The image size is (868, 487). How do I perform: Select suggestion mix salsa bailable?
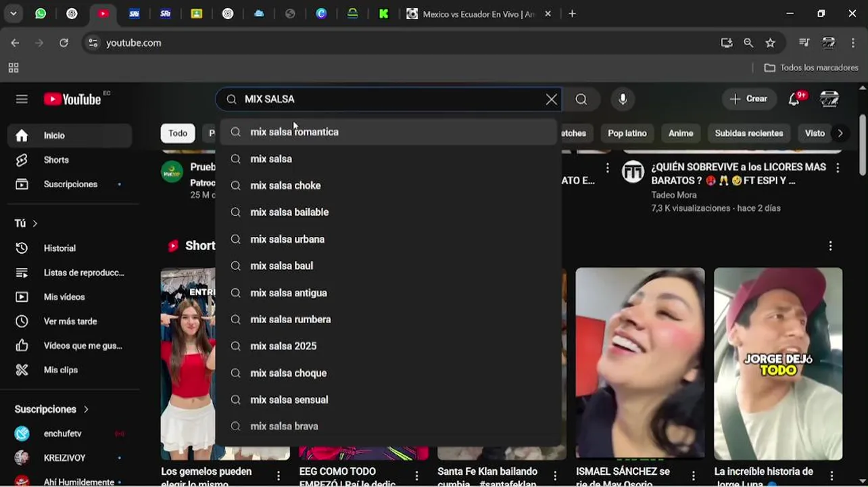coord(389,212)
